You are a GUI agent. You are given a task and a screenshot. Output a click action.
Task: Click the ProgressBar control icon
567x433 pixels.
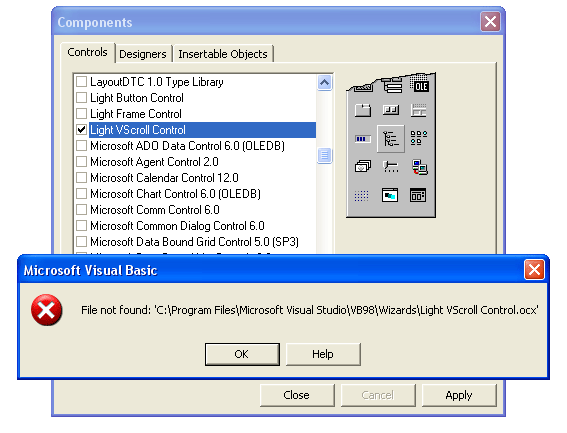[x=363, y=139]
